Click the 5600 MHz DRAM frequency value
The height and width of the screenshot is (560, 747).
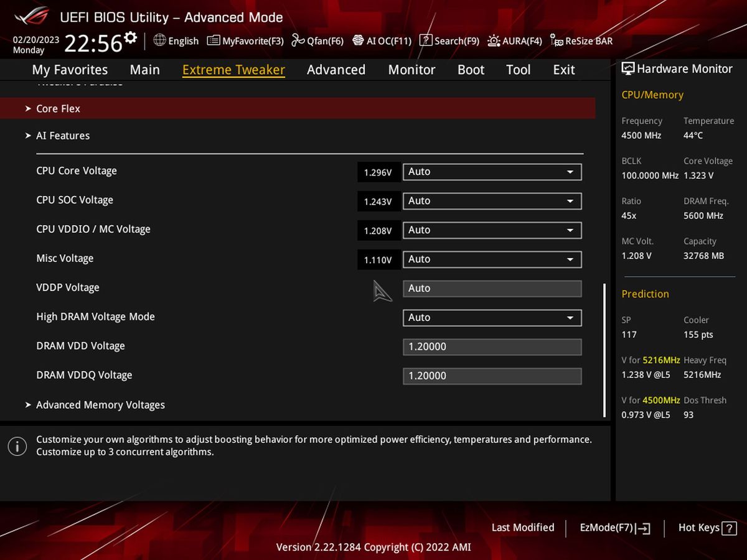coord(703,216)
